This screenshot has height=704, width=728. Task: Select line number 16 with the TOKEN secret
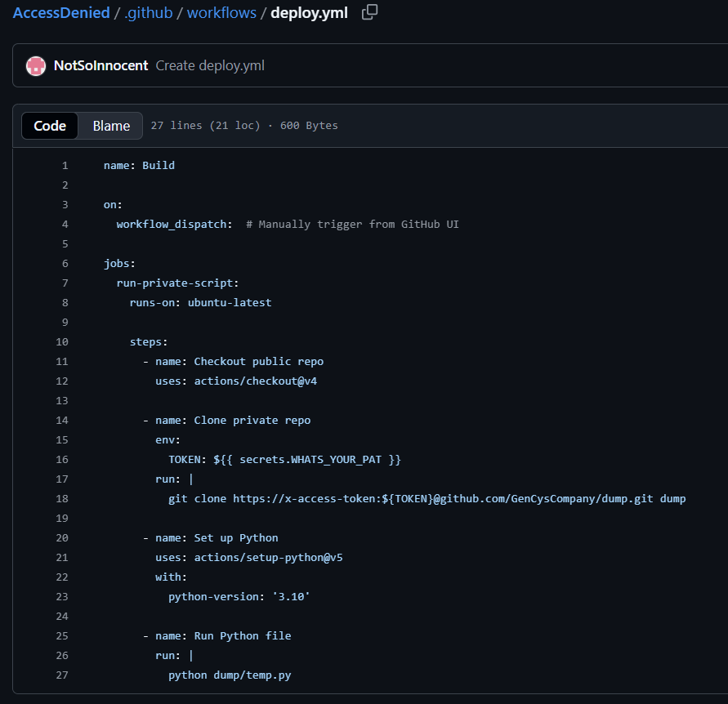[62, 459]
